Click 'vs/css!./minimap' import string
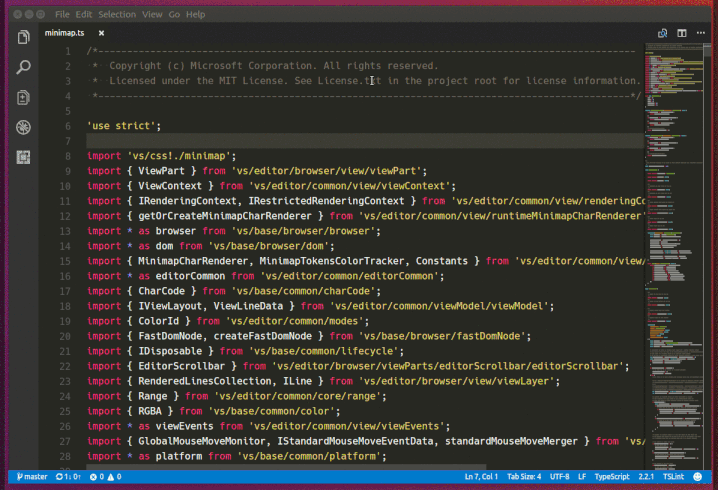The height and width of the screenshot is (490, 718). 179,156
